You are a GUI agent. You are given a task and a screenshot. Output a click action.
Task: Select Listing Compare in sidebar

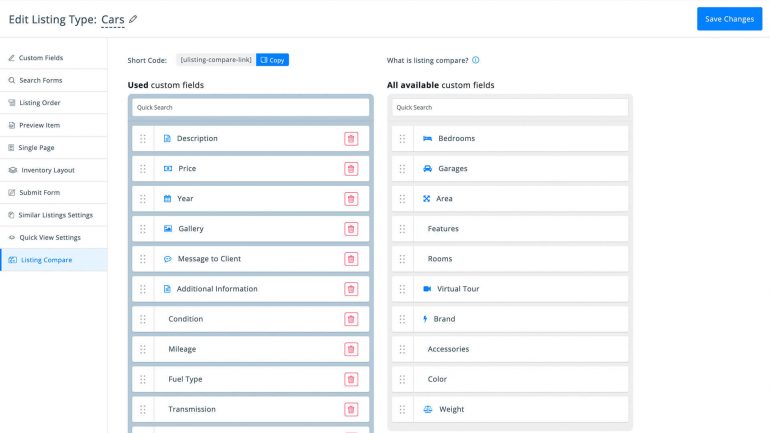[x=54, y=260]
